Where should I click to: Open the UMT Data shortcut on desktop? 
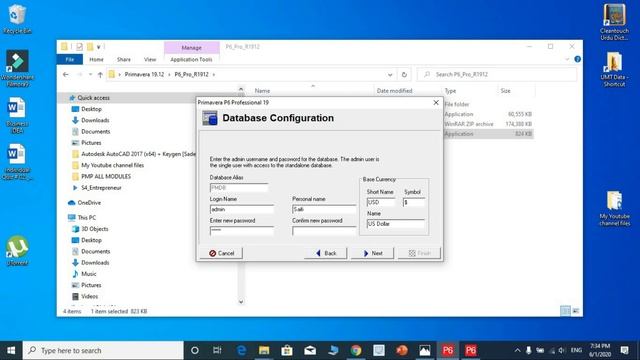(x=614, y=69)
